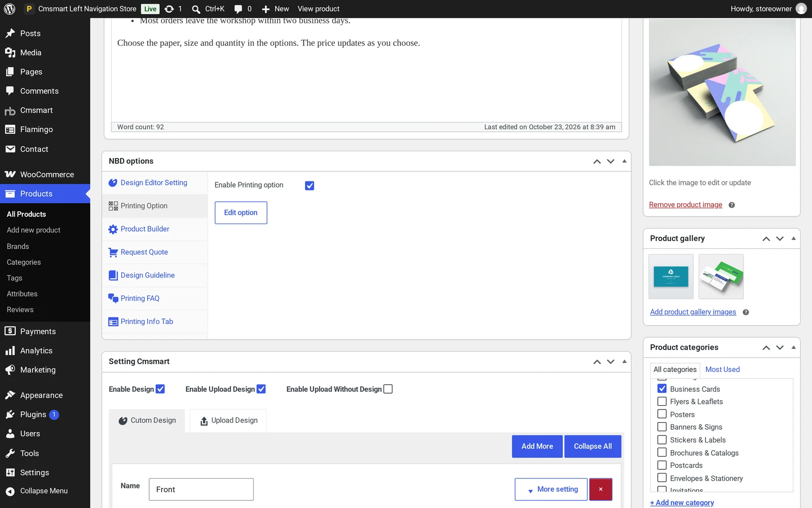Click the Edit option button
This screenshot has width=812, height=508.
coord(241,213)
